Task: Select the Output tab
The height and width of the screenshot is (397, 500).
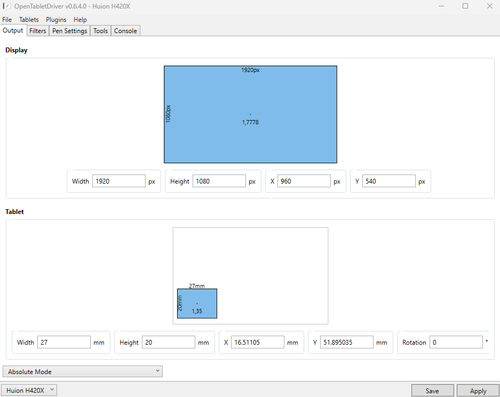Action: pos(13,30)
